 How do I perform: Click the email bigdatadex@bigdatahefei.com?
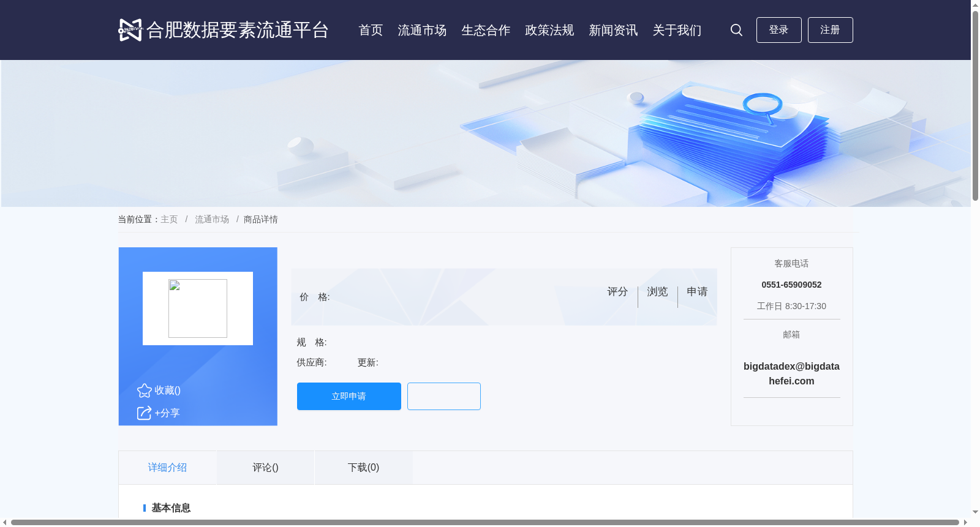tap(791, 373)
